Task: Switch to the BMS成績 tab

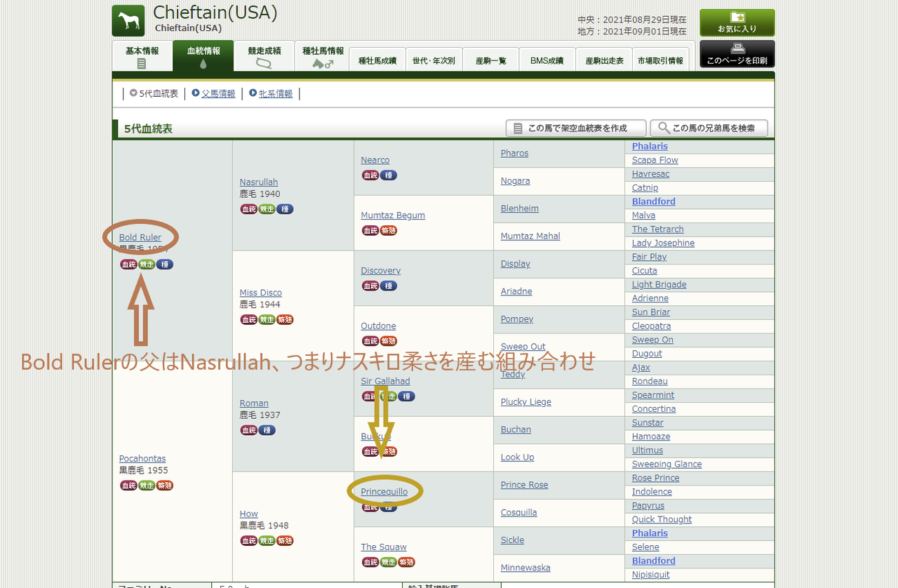Action: (547, 60)
